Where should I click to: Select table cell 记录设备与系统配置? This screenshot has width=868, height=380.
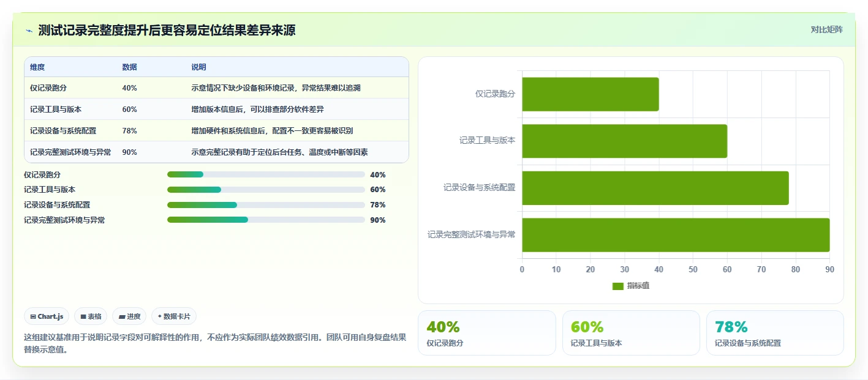pyautogui.click(x=63, y=131)
